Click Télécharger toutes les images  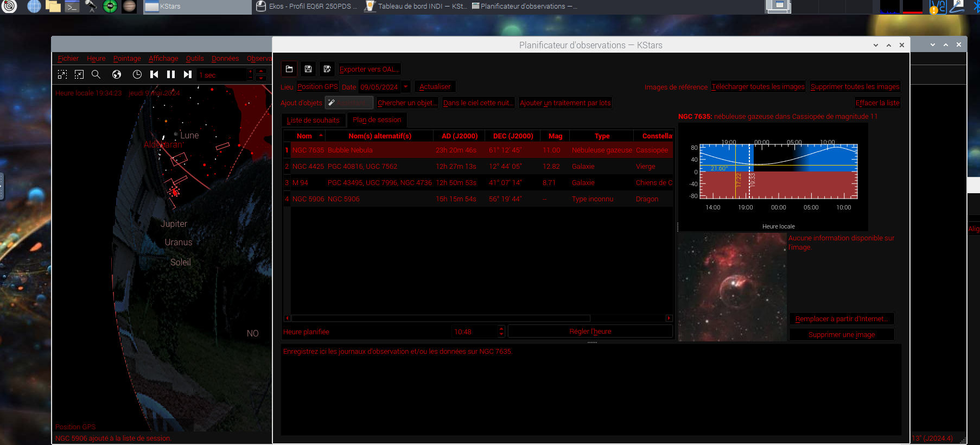point(758,86)
